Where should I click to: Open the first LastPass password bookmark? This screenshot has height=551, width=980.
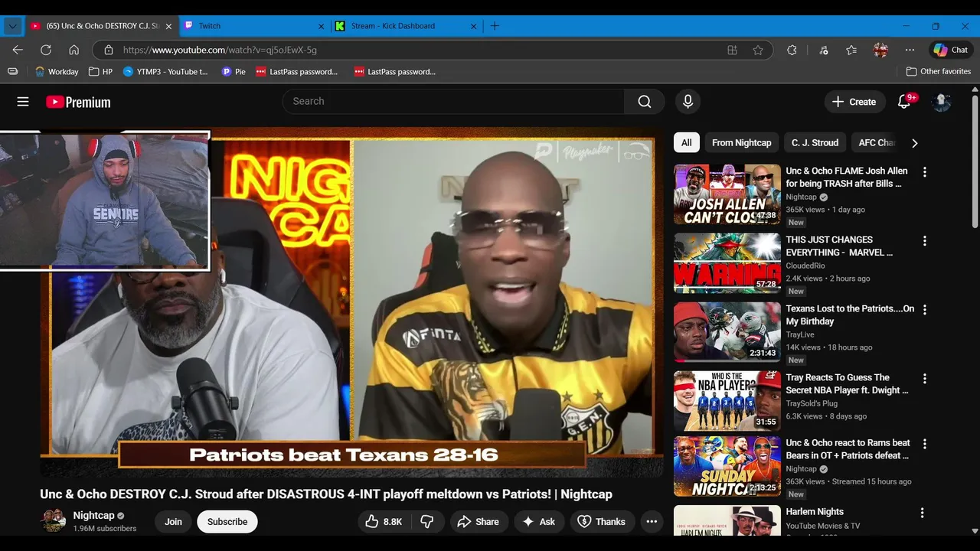tap(297, 71)
